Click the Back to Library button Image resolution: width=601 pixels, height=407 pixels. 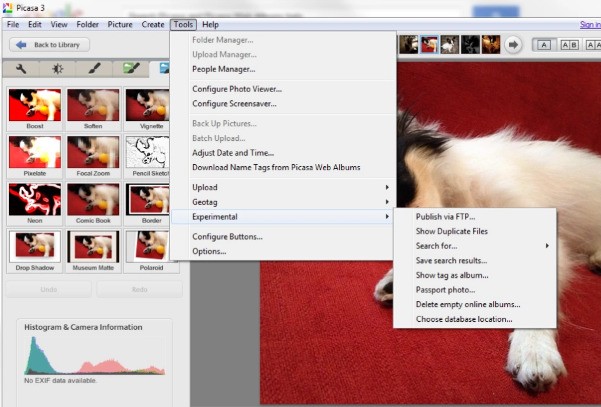click(x=50, y=45)
